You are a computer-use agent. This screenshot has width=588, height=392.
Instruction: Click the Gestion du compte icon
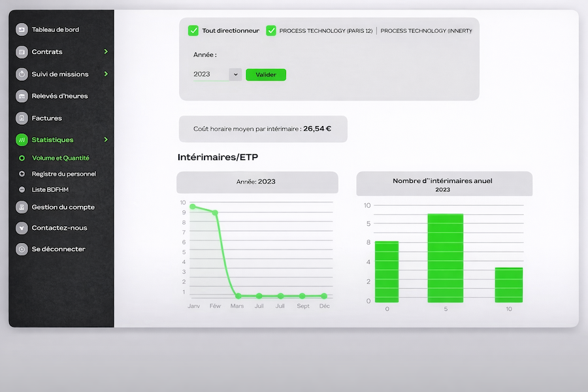(x=22, y=207)
